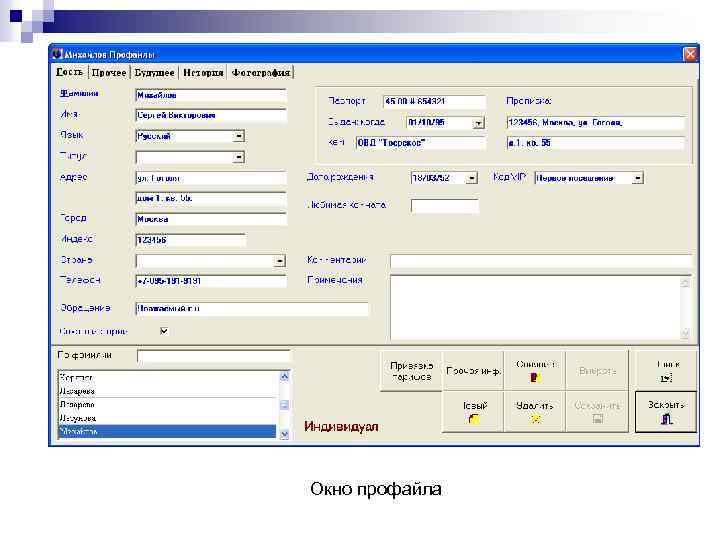Click the По фамилии search field
Screen dimensions: 720x540
coord(213,356)
